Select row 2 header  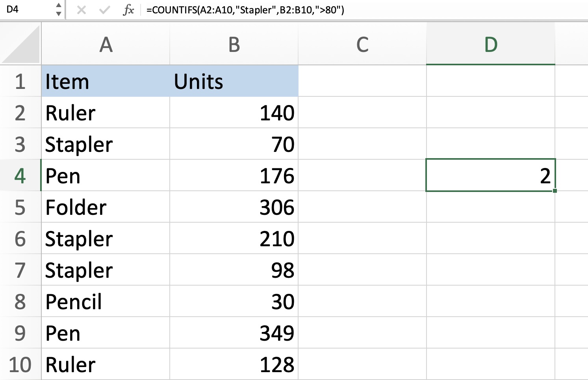point(20,113)
